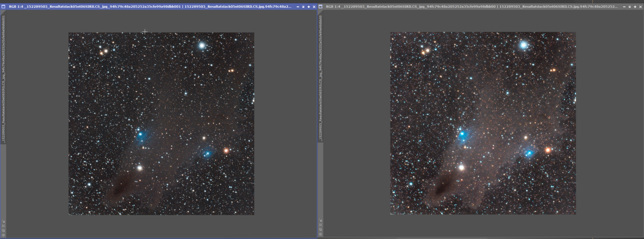Click the zoom-to-fit icon at bottom-left of the left window
This screenshot has width=644, height=239.
pos(3,226)
